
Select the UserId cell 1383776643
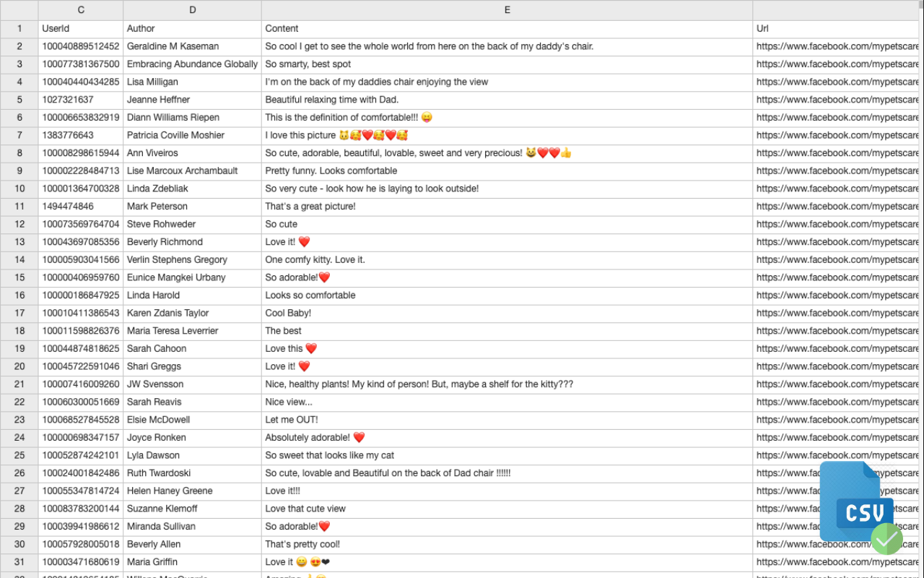click(81, 135)
